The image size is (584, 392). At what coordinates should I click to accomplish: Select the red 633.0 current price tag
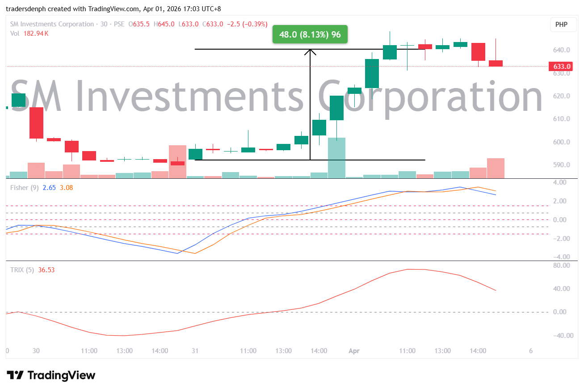[x=562, y=67]
